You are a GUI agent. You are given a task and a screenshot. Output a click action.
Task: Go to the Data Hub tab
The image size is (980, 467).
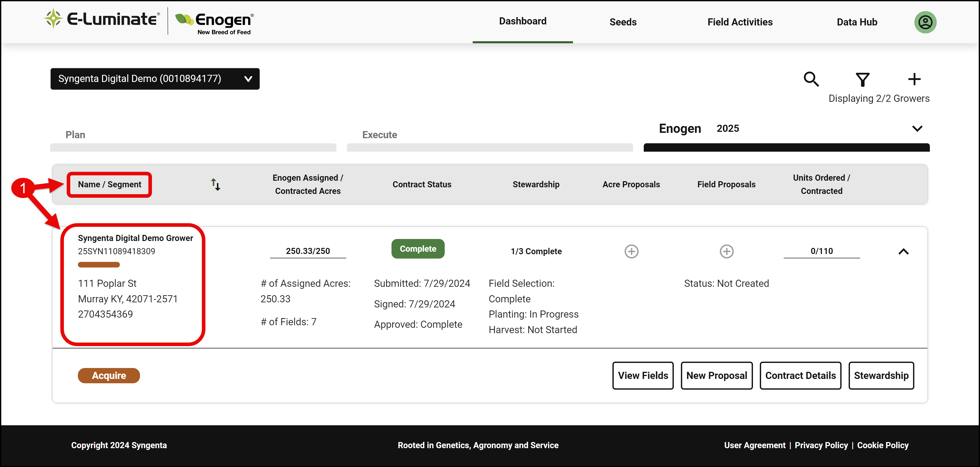(x=857, y=22)
